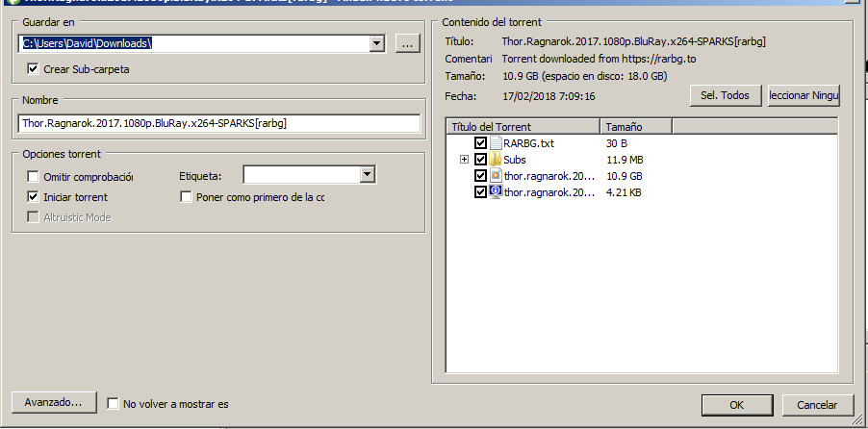Click the 11.9 MB size cell
The image size is (868, 429).
coord(625,160)
